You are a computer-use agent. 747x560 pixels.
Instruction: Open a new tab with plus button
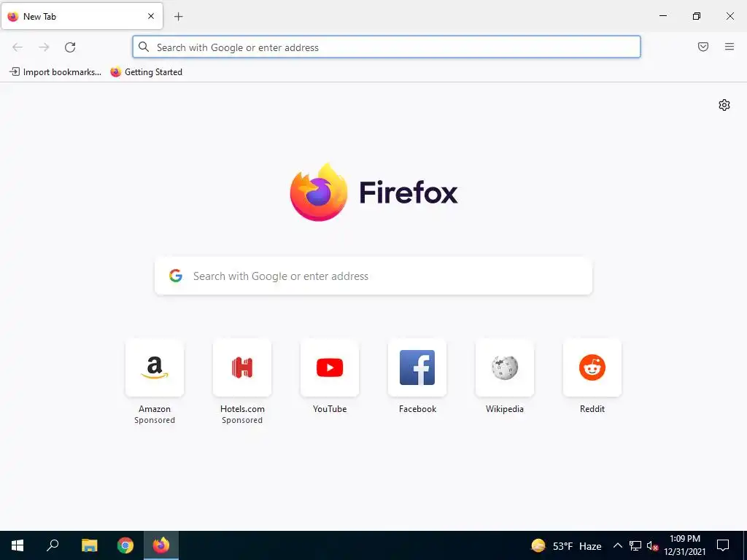click(x=178, y=17)
